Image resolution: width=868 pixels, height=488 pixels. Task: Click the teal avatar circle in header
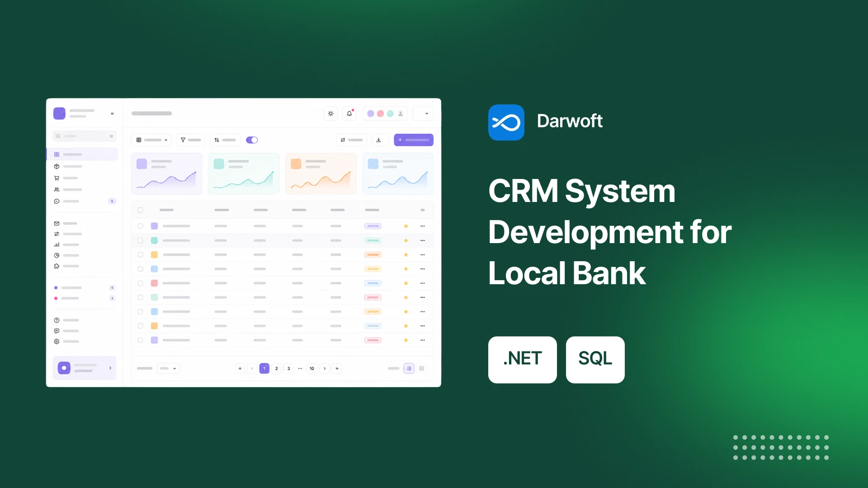pos(390,114)
